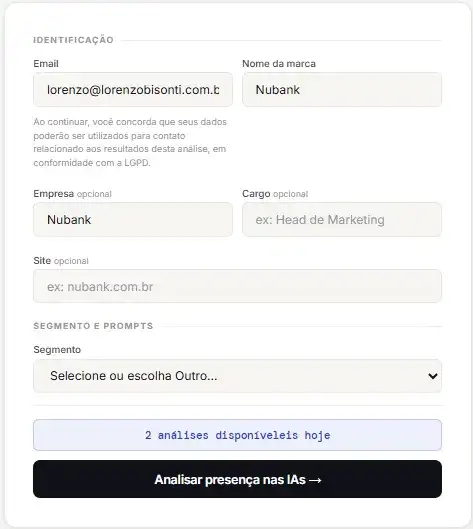Click the Cargo label text

pyautogui.click(x=256, y=194)
